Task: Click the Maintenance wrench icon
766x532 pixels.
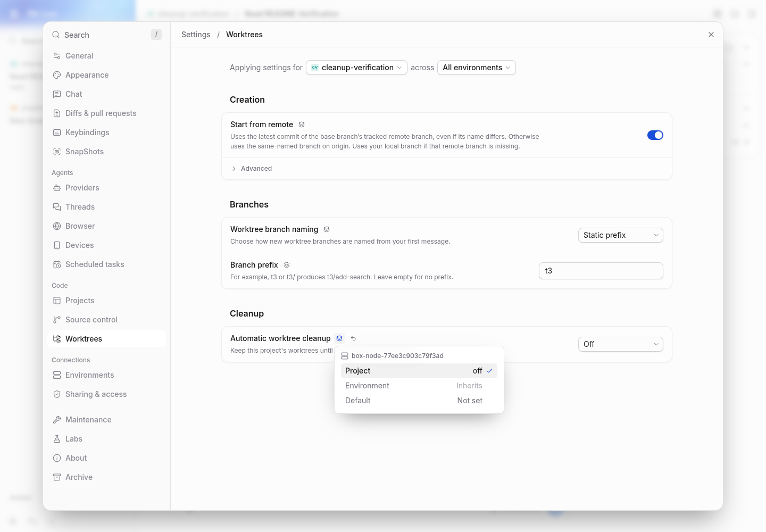Action: coord(57,420)
